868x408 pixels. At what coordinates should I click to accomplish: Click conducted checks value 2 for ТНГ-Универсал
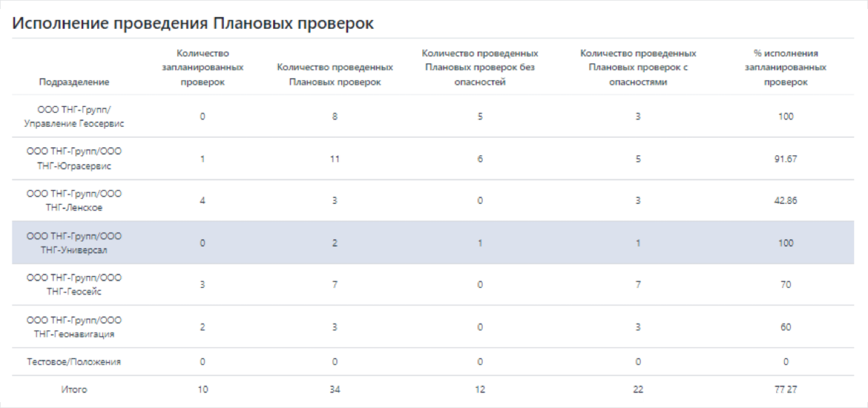coord(335,243)
